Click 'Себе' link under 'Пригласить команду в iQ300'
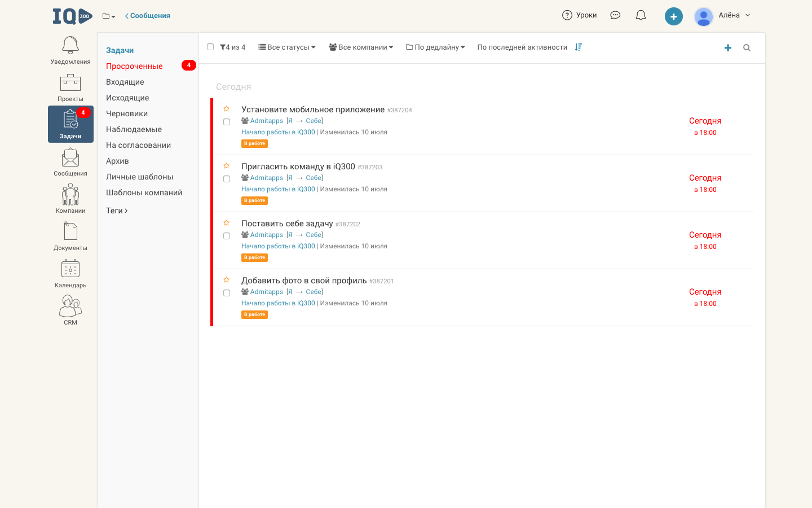Viewport: 812px width, 508px height. tap(314, 178)
